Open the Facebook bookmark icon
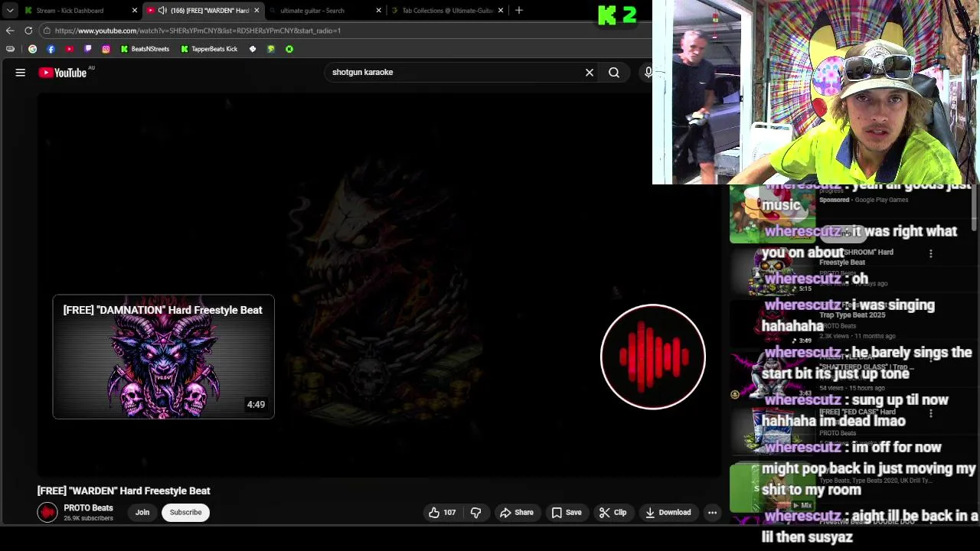980x551 pixels. point(51,49)
